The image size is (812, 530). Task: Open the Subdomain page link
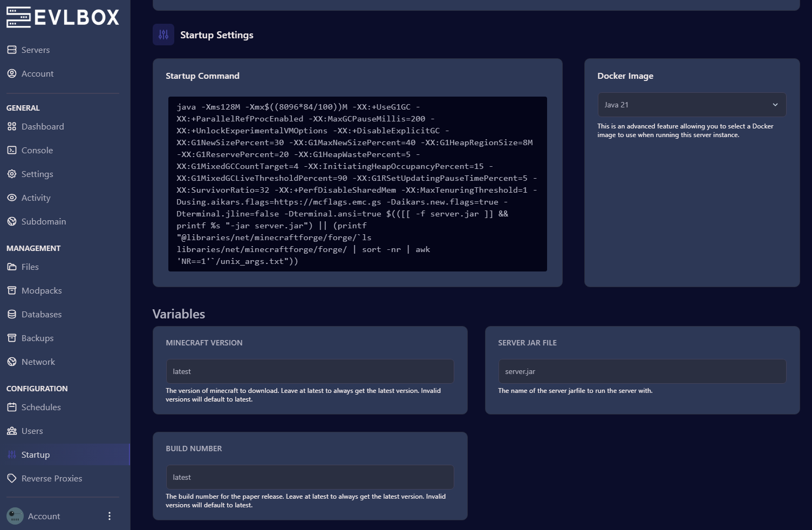pyautogui.click(x=44, y=221)
